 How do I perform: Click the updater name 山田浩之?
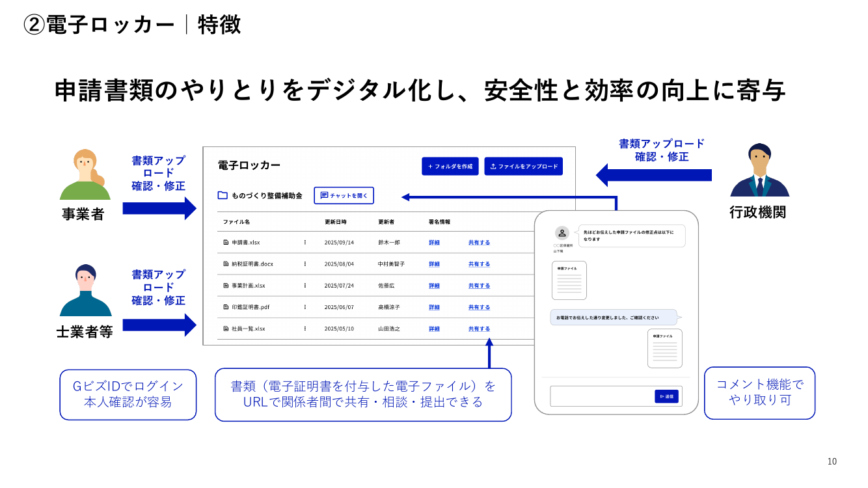(x=389, y=329)
